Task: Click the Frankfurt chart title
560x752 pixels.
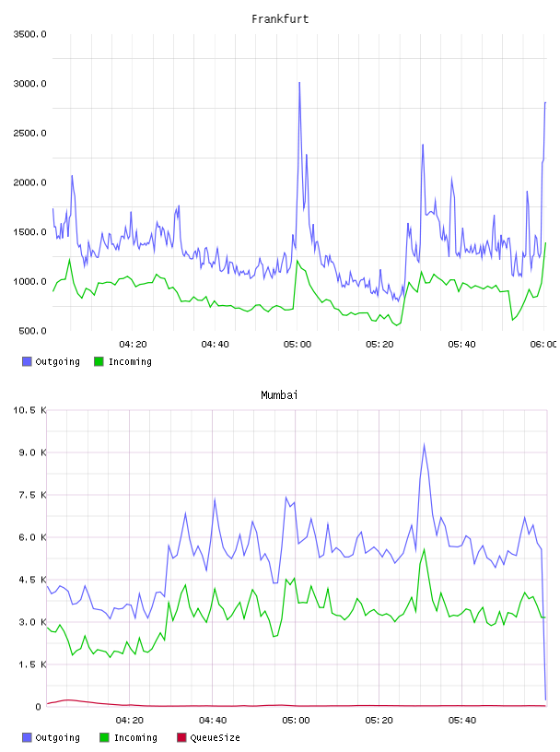Action: click(x=280, y=19)
